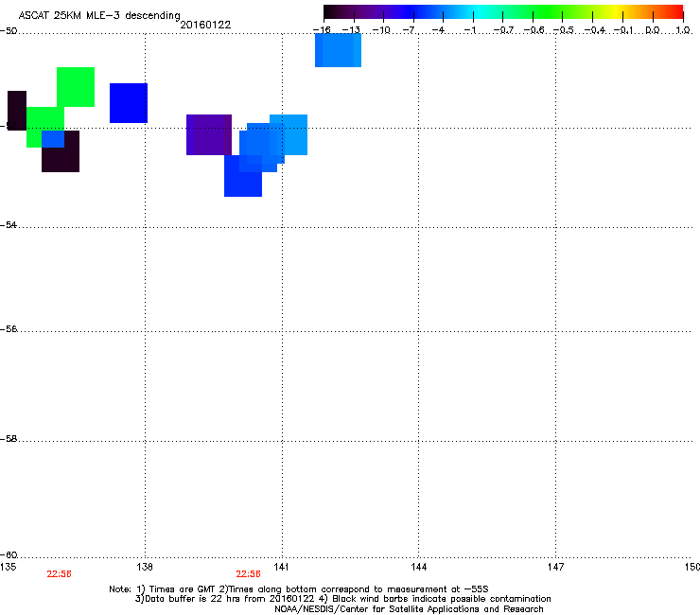Click the latitude label '-60'
Viewport: 700px width, 615px height.
pos(9,554)
